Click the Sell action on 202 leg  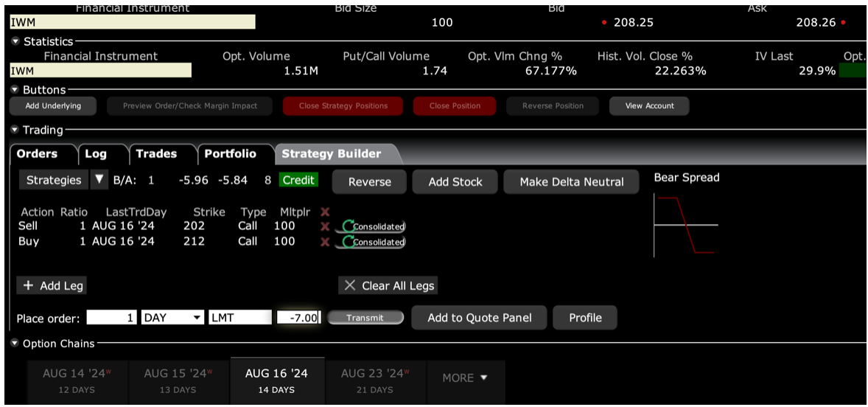click(28, 226)
